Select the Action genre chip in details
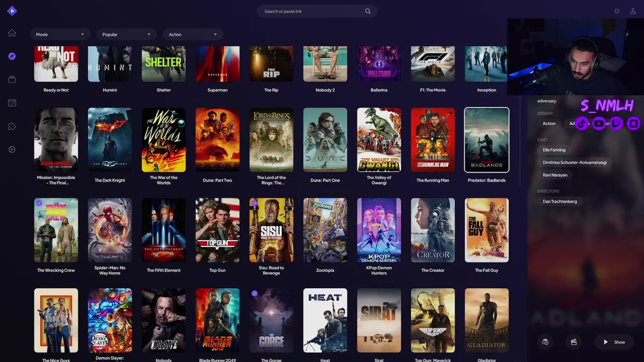The image size is (644, 362). pyautogui.click(x=549, y=123)
